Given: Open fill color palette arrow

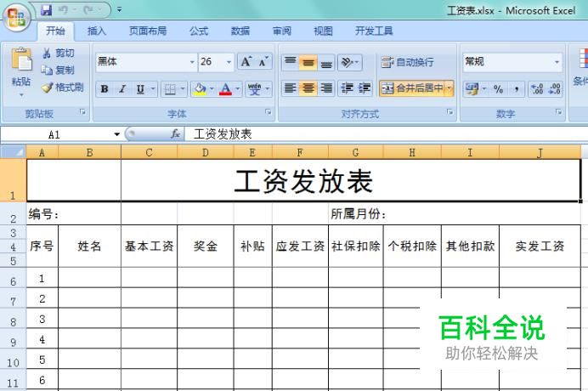Looking at the screenshot, I should coord(212,89).
